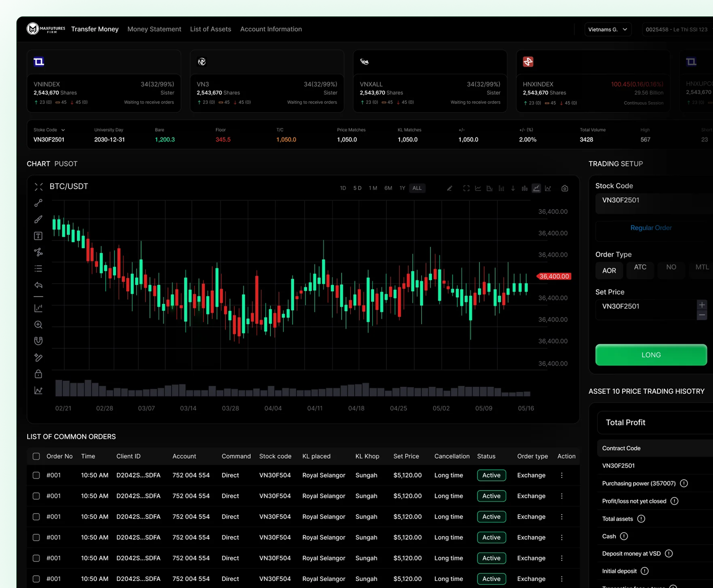
Task: Switch to the PUSOT tab
Action: (66, 164)
